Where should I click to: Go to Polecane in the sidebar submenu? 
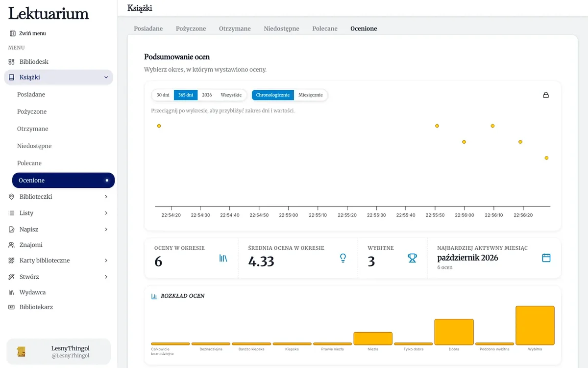(29, 163)
